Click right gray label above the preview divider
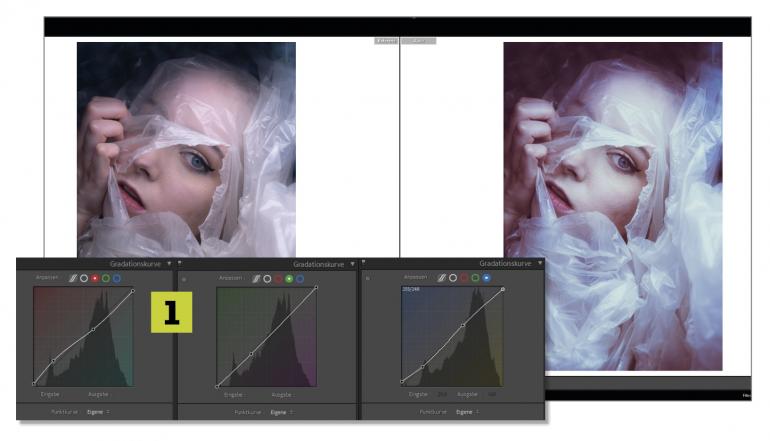770x441 pixels. pos(418,41)
